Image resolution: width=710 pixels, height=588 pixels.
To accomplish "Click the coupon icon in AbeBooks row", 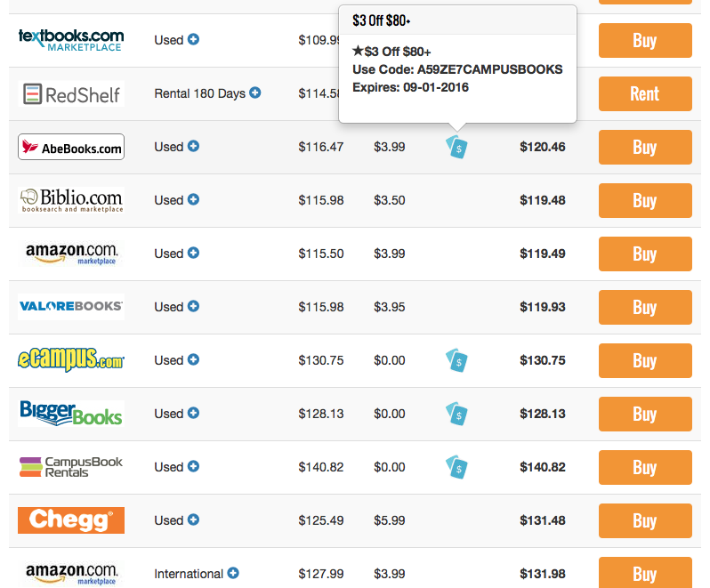I will click(456, 148).
